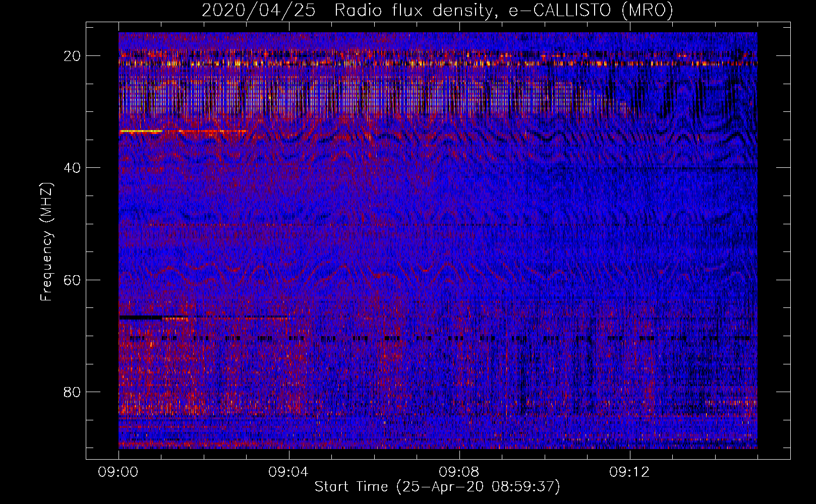Click the bright yellow emission line near 33 MHz
816x504 pixels.
click(x=141, y=131)
